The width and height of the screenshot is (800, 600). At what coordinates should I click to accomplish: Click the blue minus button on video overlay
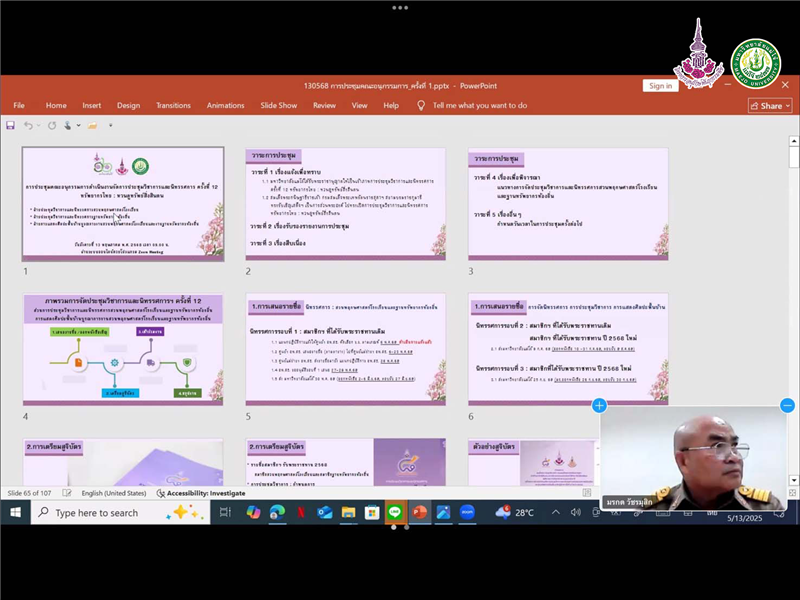point(787,406)
